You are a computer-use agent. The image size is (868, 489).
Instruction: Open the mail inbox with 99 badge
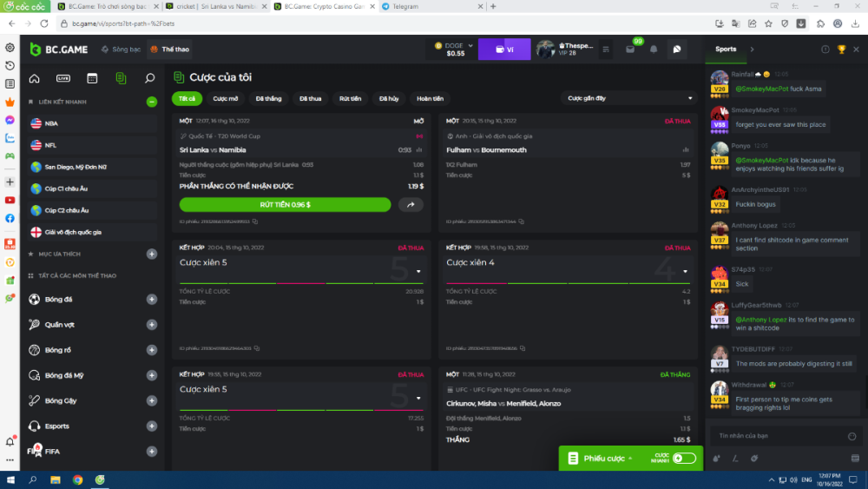[x=631, y=50]
